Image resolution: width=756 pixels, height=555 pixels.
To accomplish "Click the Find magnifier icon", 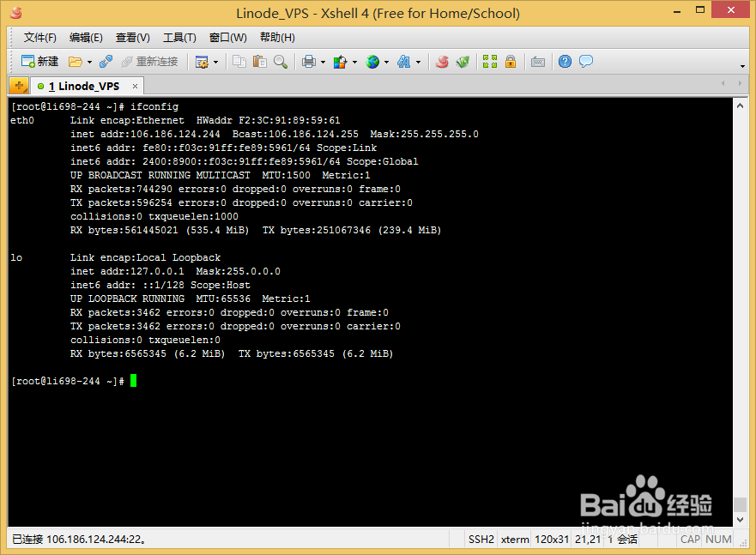I will point(281,62).
